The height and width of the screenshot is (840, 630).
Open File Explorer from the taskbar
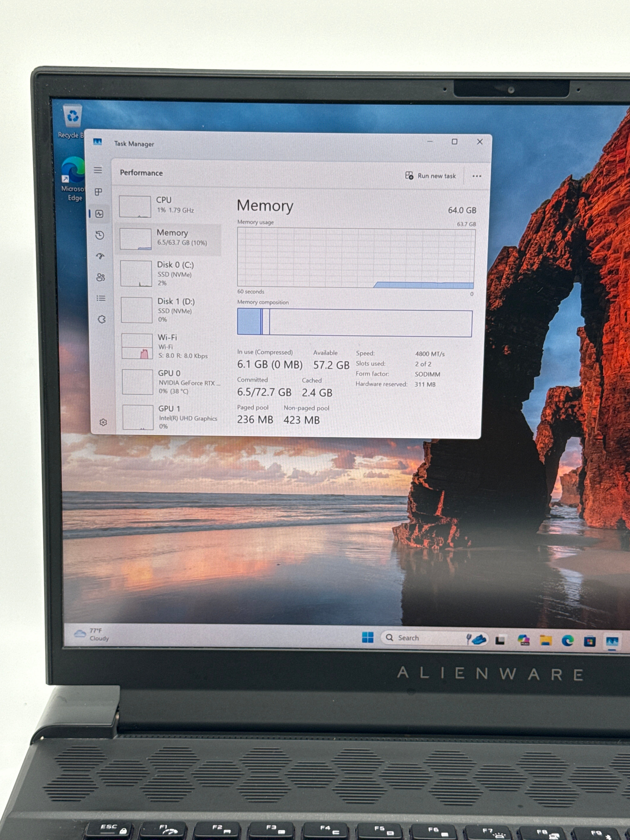546,641
